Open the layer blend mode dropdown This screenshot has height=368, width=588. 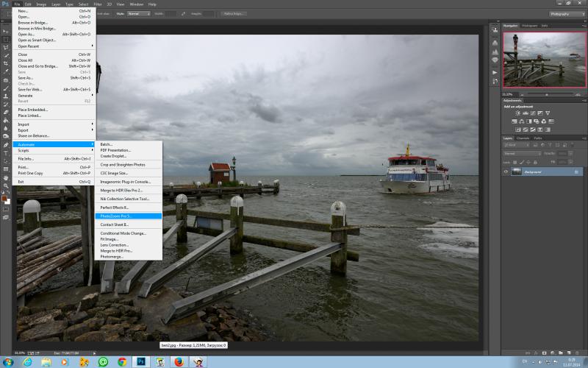coord(523,154)
